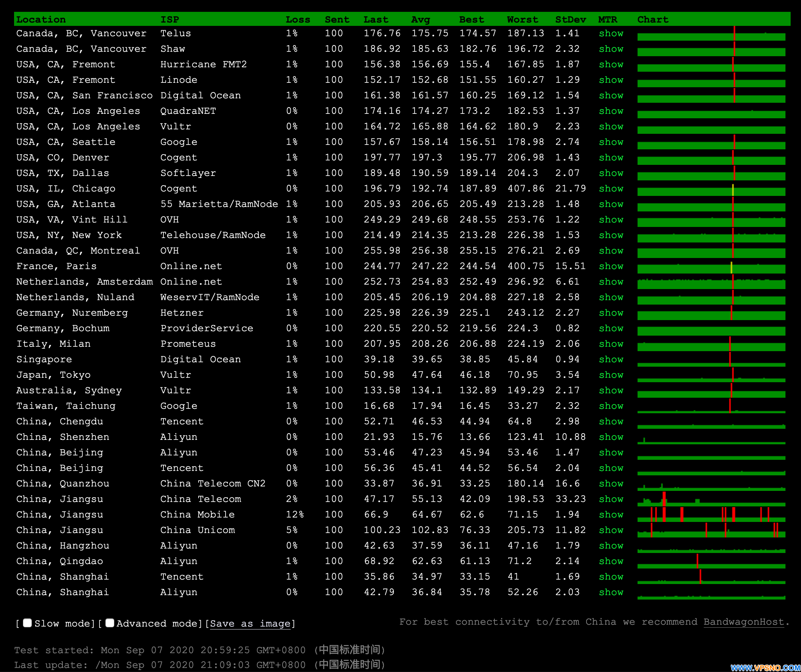This screenshot has width=801, height=672.
Task: Click the 407.86 worst latency value
Action: 525,189
